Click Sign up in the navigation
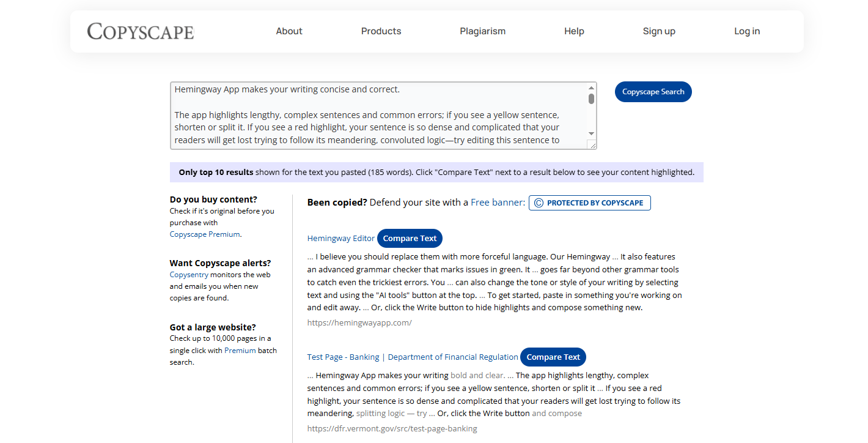Image resolution: width=868 pixels, height=443 pixels. 659,31
